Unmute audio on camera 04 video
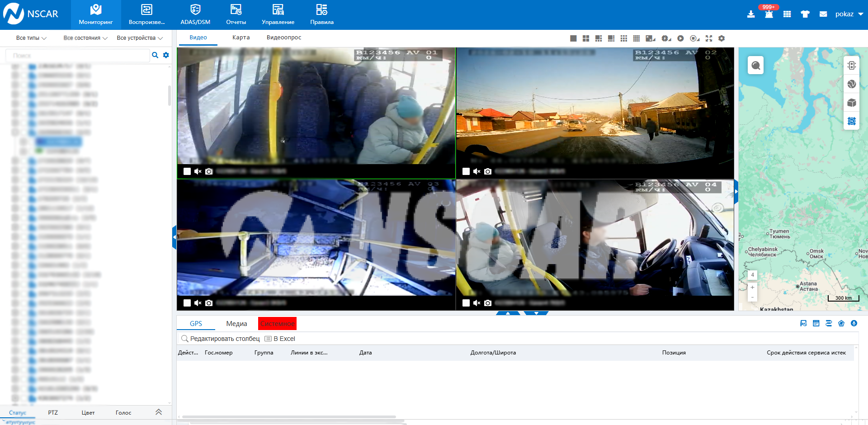This screenshot has width=868, height=425. (x=476, y=303)
